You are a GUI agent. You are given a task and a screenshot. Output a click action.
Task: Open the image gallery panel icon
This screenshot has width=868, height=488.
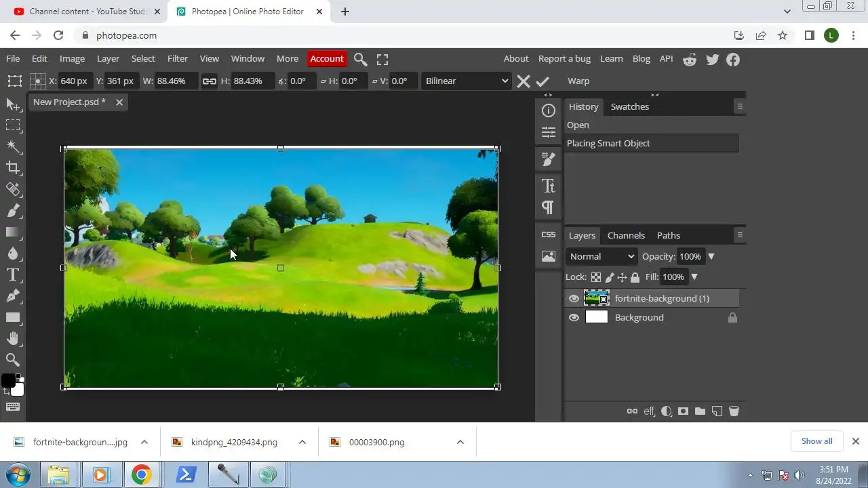[549, 256]
